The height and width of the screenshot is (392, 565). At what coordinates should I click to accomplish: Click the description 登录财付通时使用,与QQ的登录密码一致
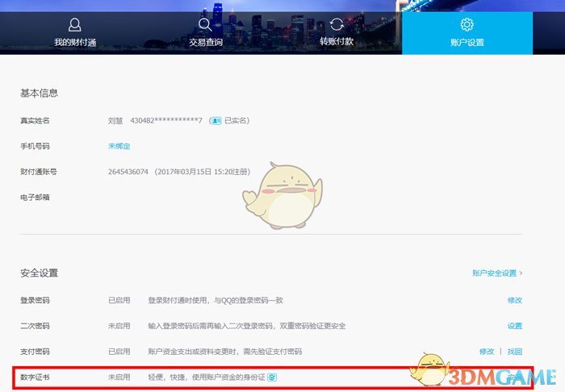pos(216,300)
